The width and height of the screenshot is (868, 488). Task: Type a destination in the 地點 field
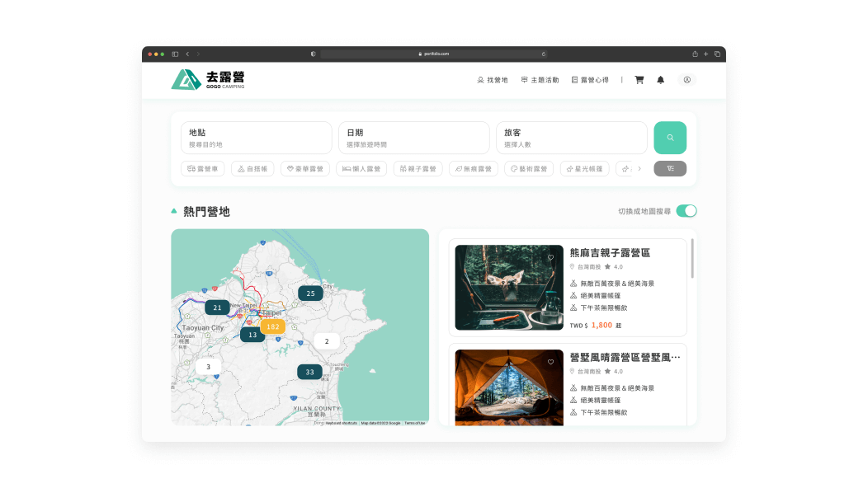[x=256, y=138]
